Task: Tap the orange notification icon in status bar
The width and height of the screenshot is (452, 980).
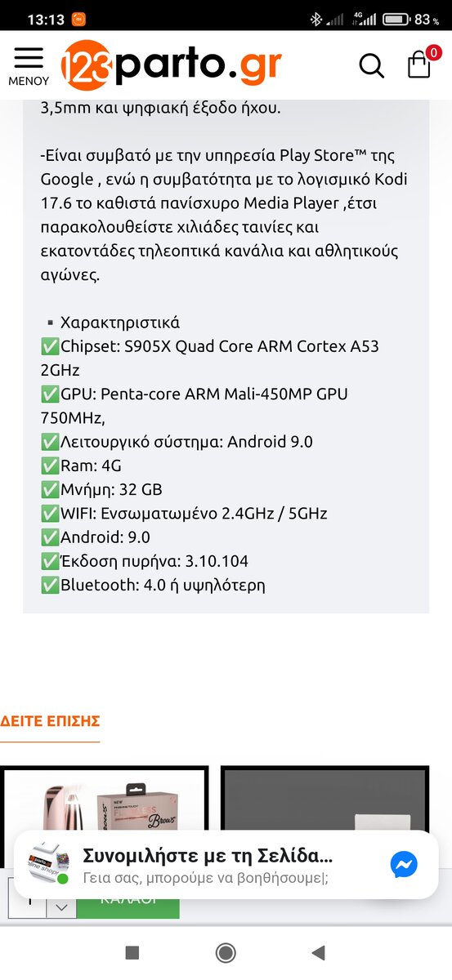Action: (78, 19)
